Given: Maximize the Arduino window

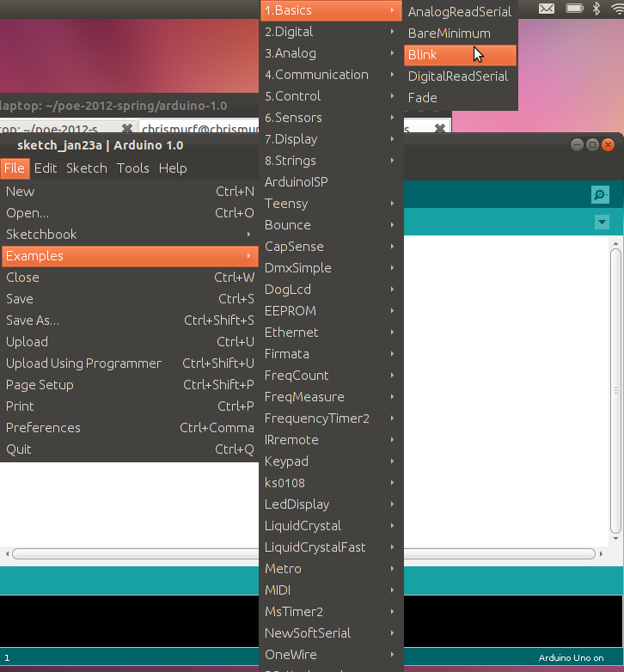Looking at the screenshot, I should click(x=593, y=145).
